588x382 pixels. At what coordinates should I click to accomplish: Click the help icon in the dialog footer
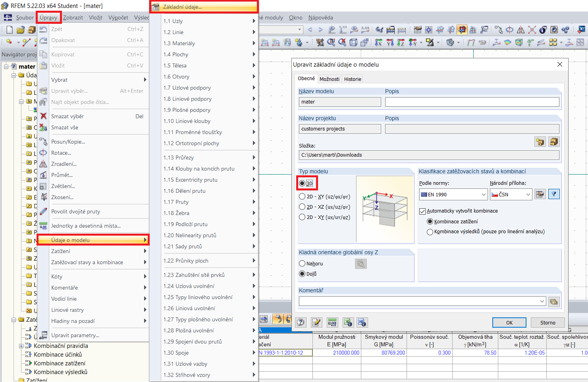[301, 322]
